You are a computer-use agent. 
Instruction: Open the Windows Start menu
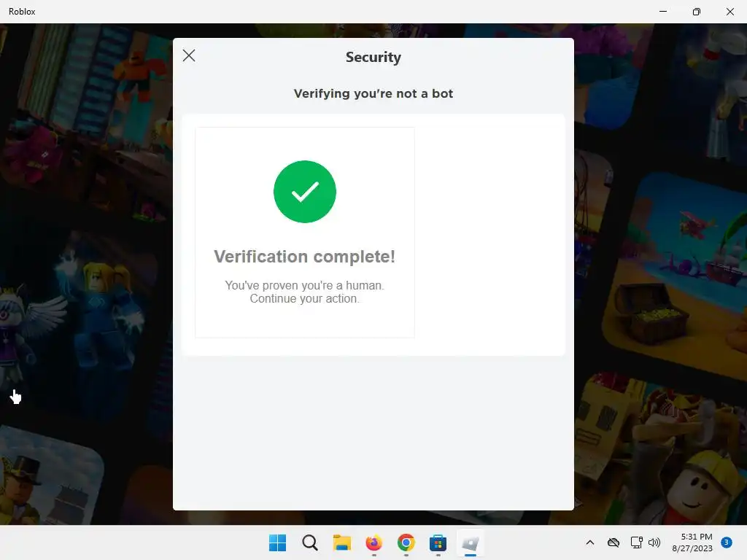277,542
